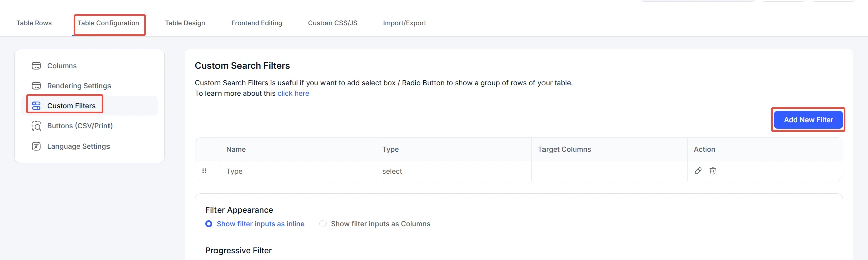This screenshot has width=868, height=260.
Task: Edit the Type filter with pencil icon
Action: [x=698, y=171]
